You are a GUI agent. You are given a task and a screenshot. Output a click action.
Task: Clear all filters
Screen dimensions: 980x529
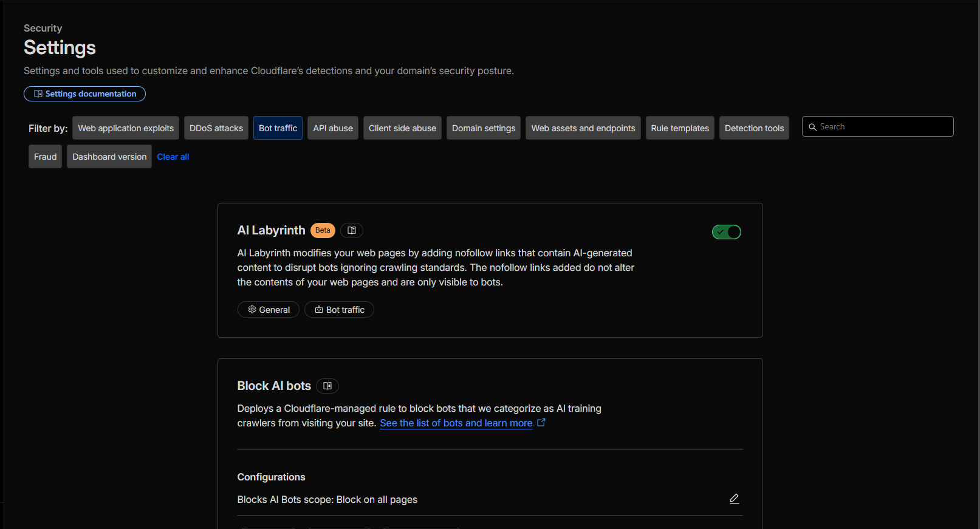173,157
